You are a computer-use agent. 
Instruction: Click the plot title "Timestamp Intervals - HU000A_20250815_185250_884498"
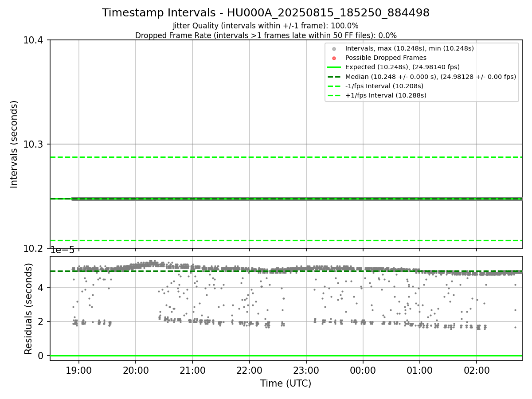(x=266, y=13)
